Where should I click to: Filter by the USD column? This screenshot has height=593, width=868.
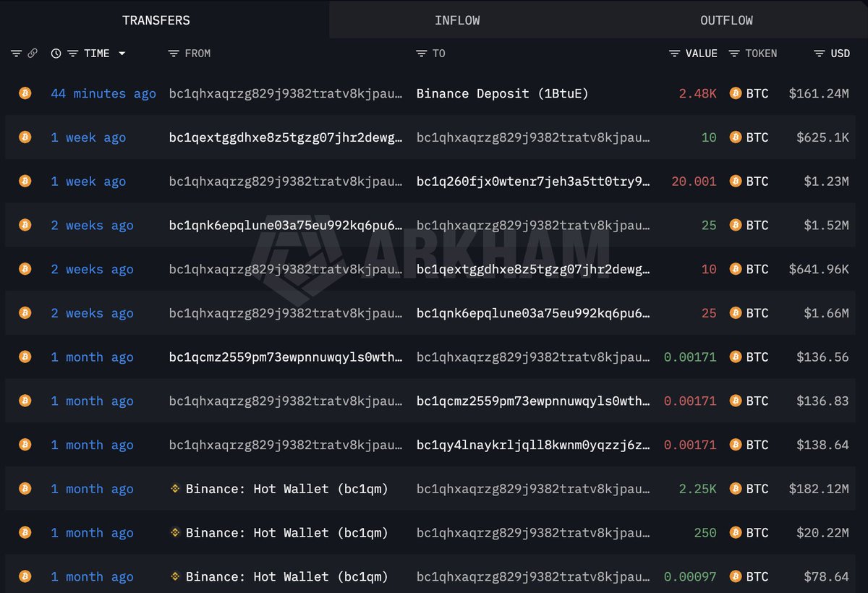pos(820,54)
